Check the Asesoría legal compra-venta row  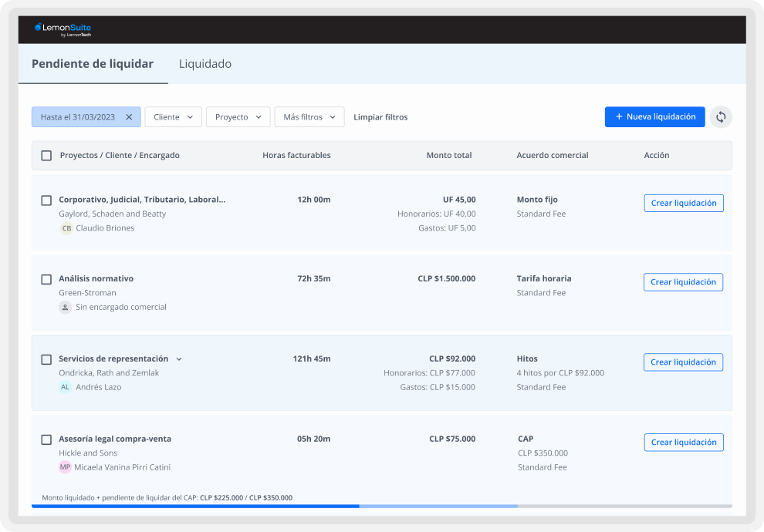[46, 439]
